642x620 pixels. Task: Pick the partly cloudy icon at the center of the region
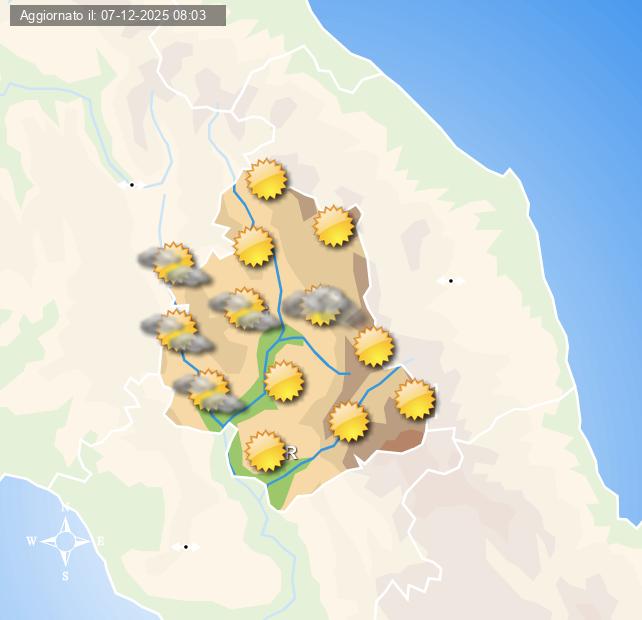(x=243, y=309)
